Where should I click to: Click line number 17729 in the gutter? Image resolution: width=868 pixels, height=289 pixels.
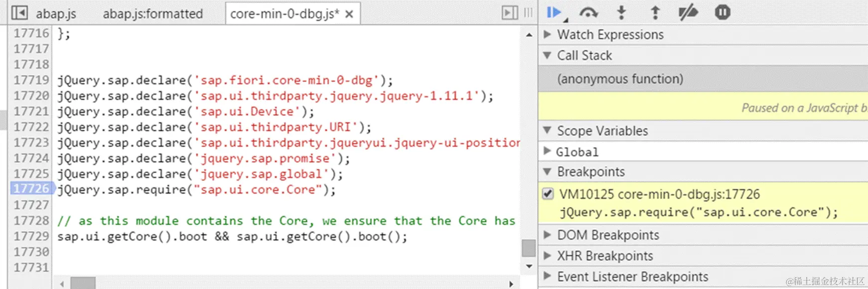(x=31, y=236)
